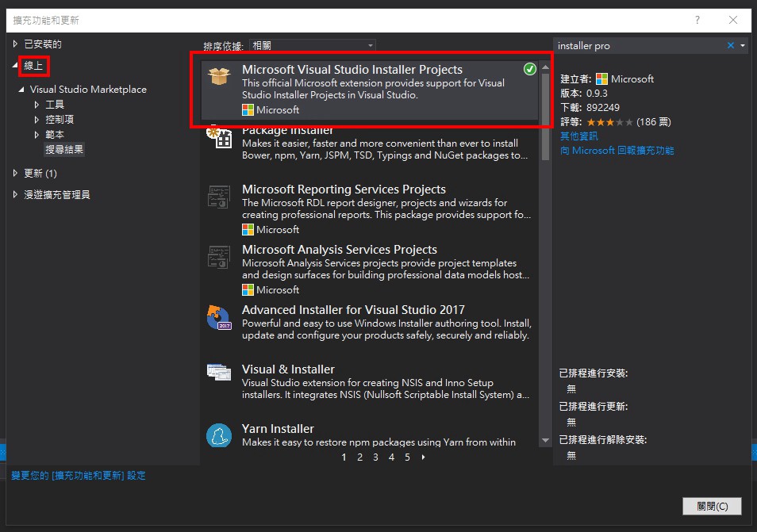Select the 已安裝的 tree item

(x=43, y=45)
